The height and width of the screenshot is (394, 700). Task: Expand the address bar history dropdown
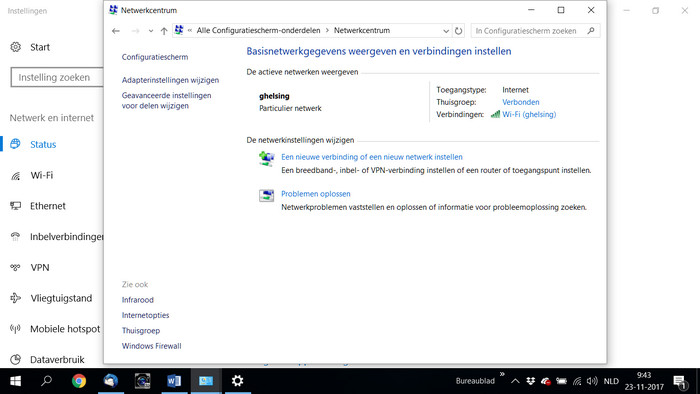(446, 31)
